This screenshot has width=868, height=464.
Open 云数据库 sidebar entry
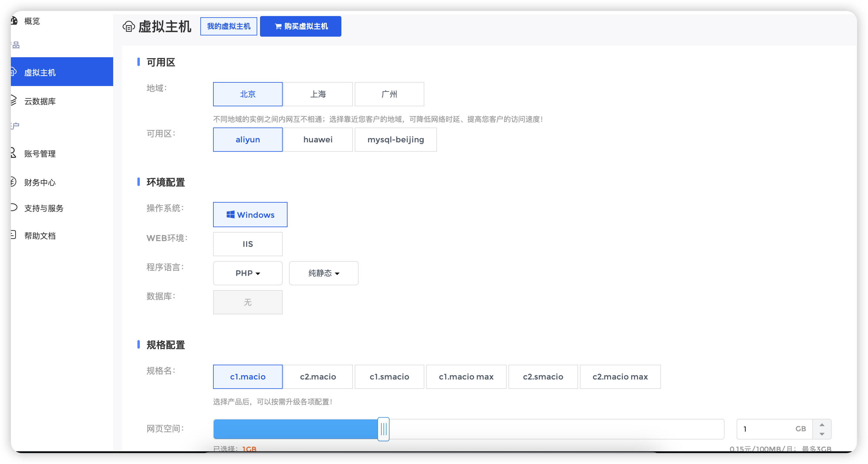[40, 101]
